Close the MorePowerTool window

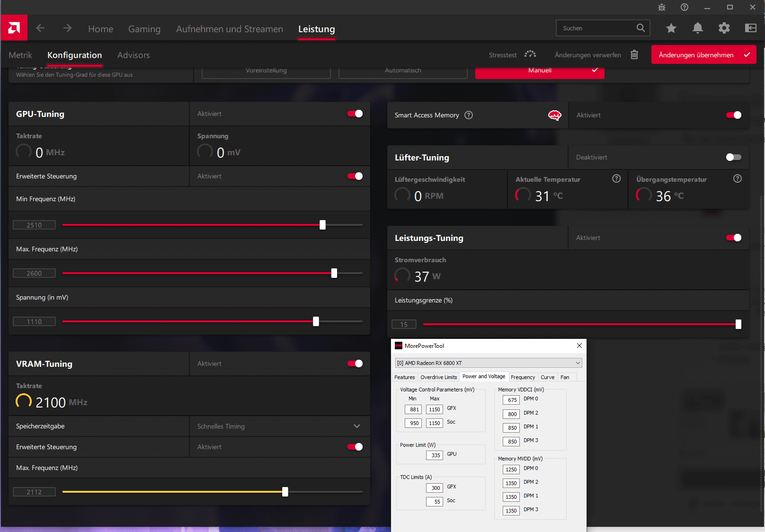click(x=579, y=346)
